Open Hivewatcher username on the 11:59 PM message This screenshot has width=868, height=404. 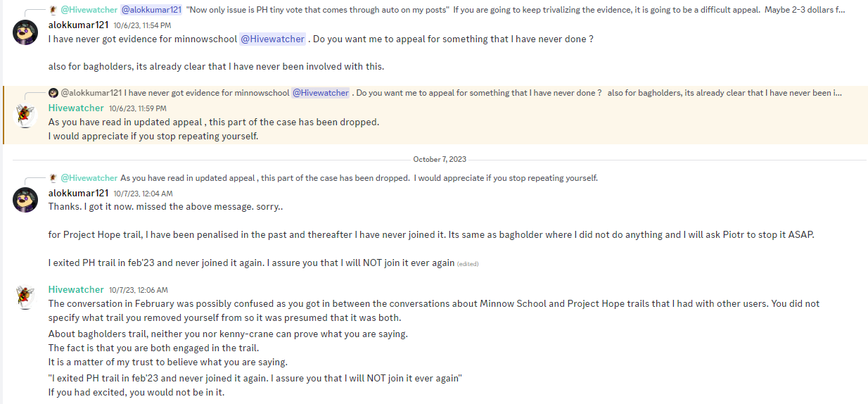tap(76, 108)
